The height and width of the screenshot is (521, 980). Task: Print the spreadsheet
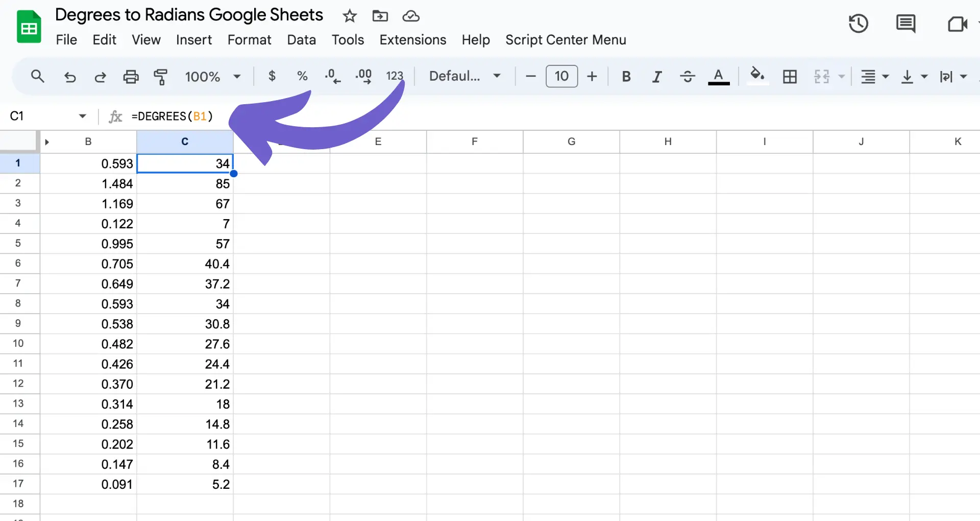(131, 77)
